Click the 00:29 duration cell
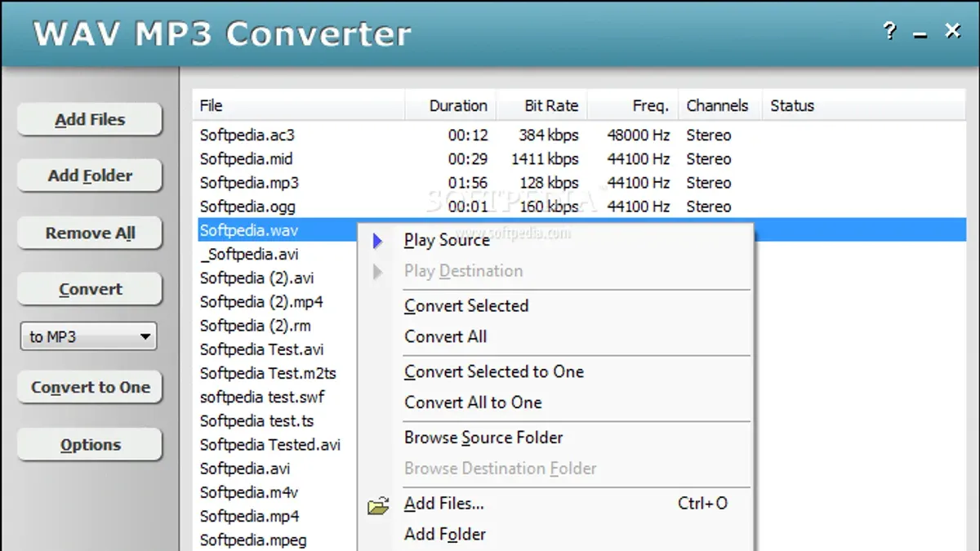This screenshot has width=980, height=551. pos(468,159)
